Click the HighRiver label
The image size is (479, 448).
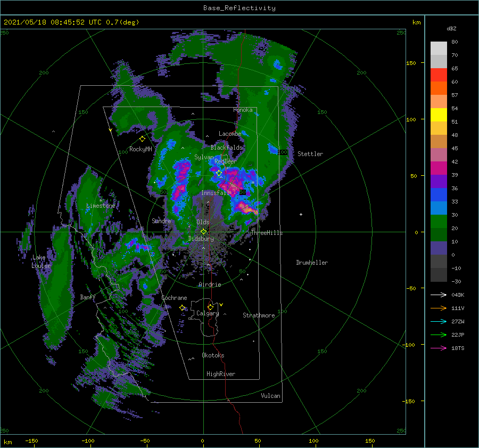221,374
